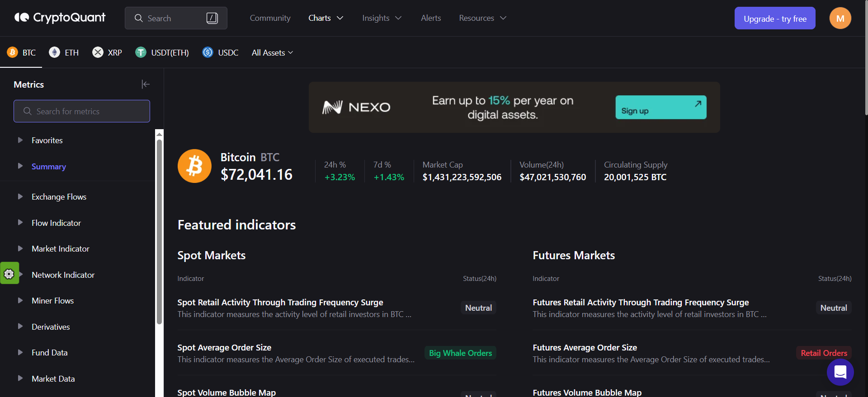Click the 24h % value +3.23%
Viewport: 868px width, 397px height.
pyautogui.click(x=340, y=177)
